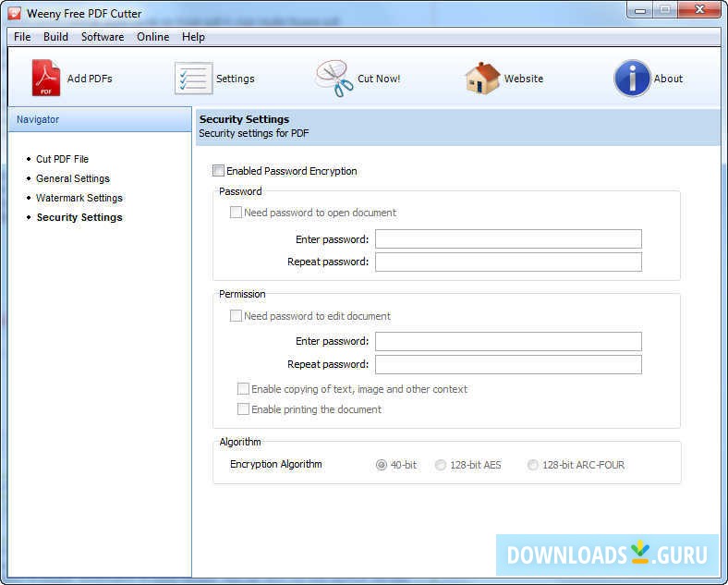The height and width of the screenshot is (585, 728).
Task: Click the Website toolbar label
Action: point(524,79)
